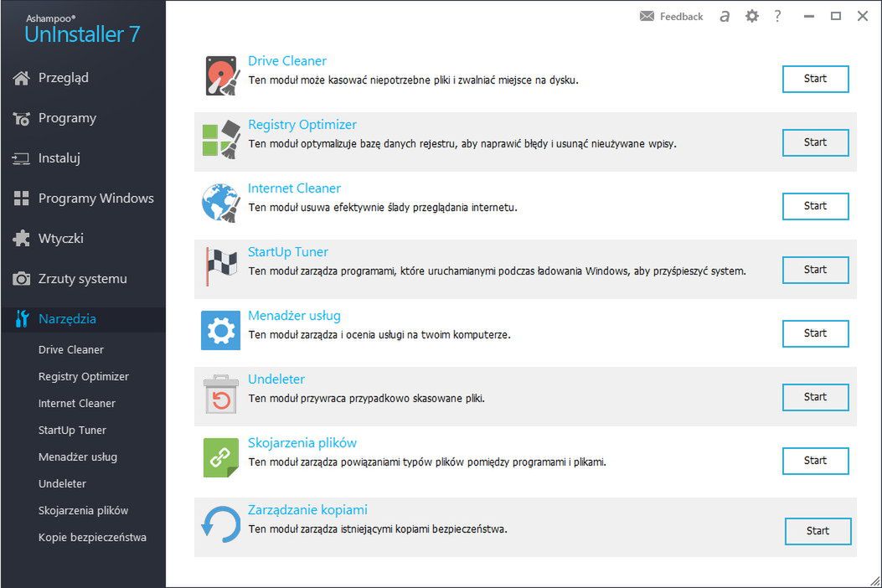The width and height of the screenshot is (882, 588).
Task: Click the window resize grip corner
Action: (x=875, y=581)
